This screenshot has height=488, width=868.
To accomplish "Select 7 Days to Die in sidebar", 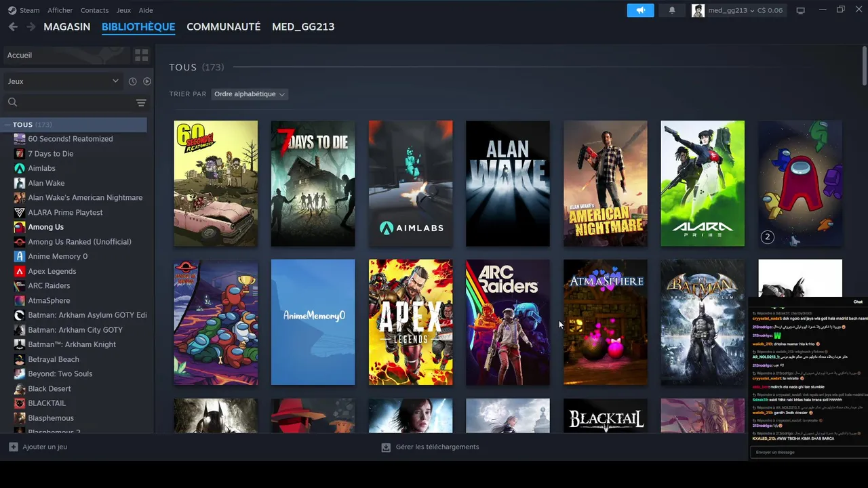I will 50,154.
